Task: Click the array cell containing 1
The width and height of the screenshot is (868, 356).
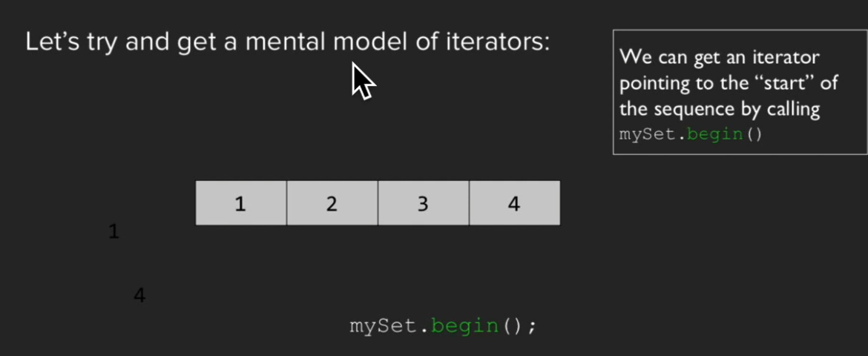Action: [240, 203]
